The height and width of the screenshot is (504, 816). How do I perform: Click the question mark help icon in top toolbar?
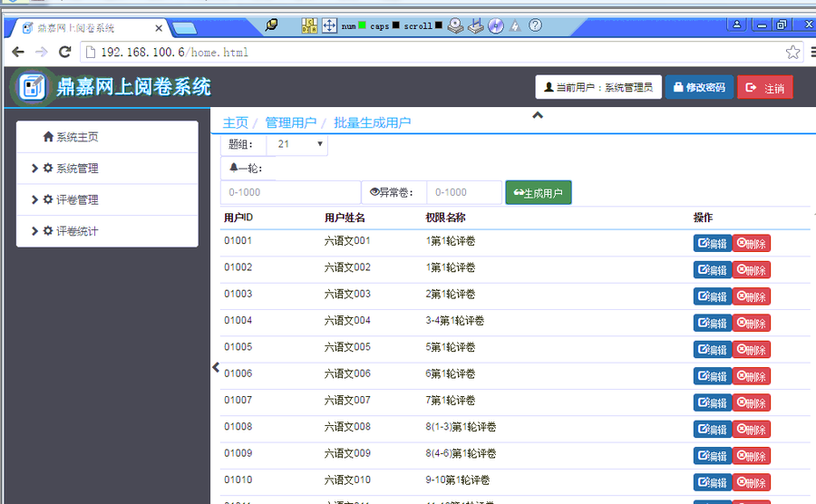coord(535,25)
